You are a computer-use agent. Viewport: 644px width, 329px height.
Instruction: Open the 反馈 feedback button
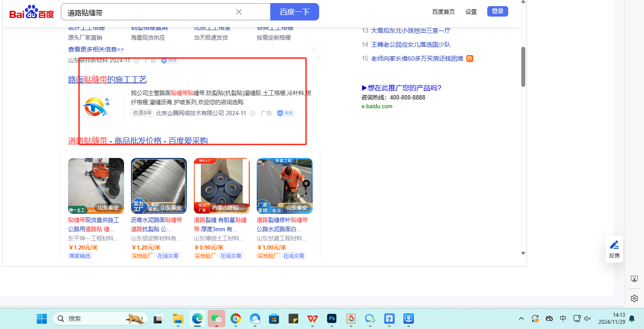(x=614, y=249)
